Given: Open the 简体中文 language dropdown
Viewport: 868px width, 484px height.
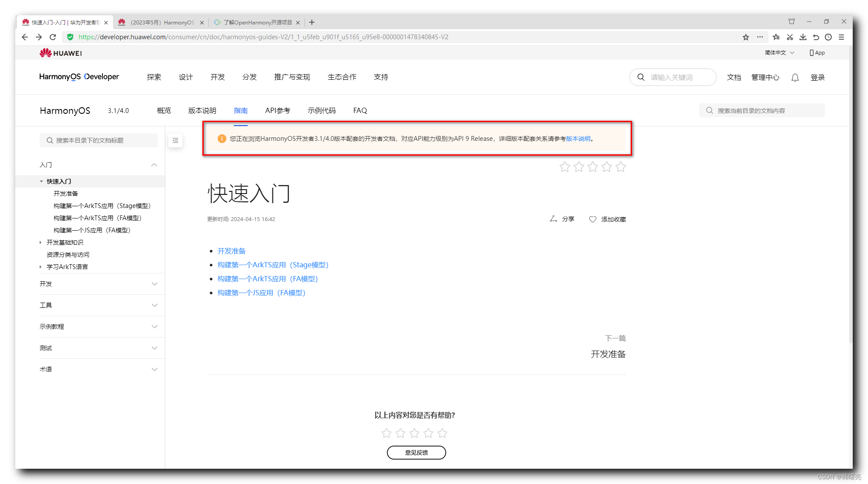Looking at the screenshot, I should pyautogui.click(x=779, y=53).
